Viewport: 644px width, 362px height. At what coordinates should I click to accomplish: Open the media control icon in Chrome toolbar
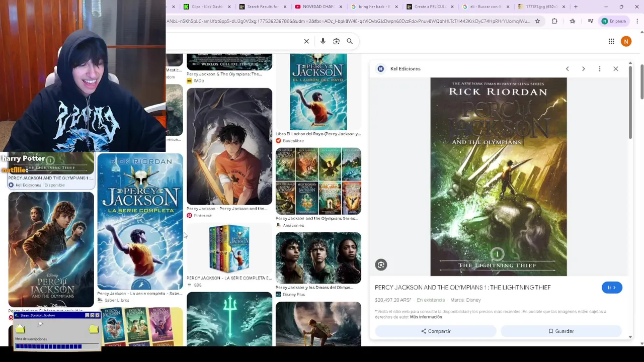click(x=591, y=21)
